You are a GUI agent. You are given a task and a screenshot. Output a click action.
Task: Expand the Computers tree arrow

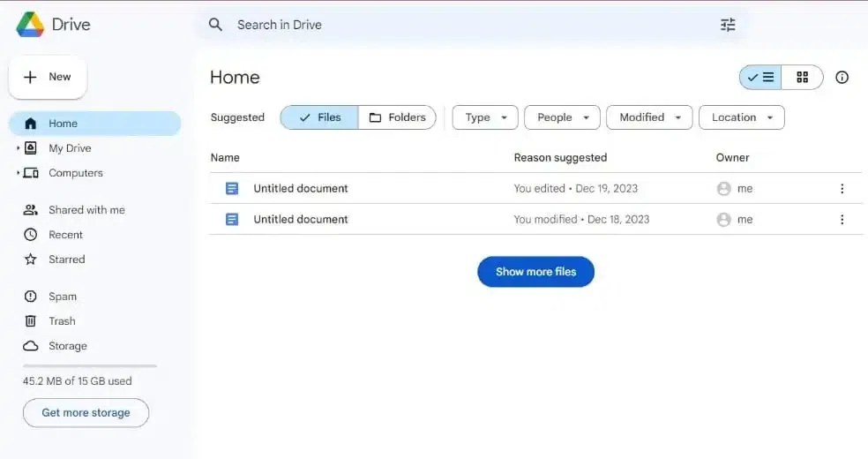(x=18, y=173)
